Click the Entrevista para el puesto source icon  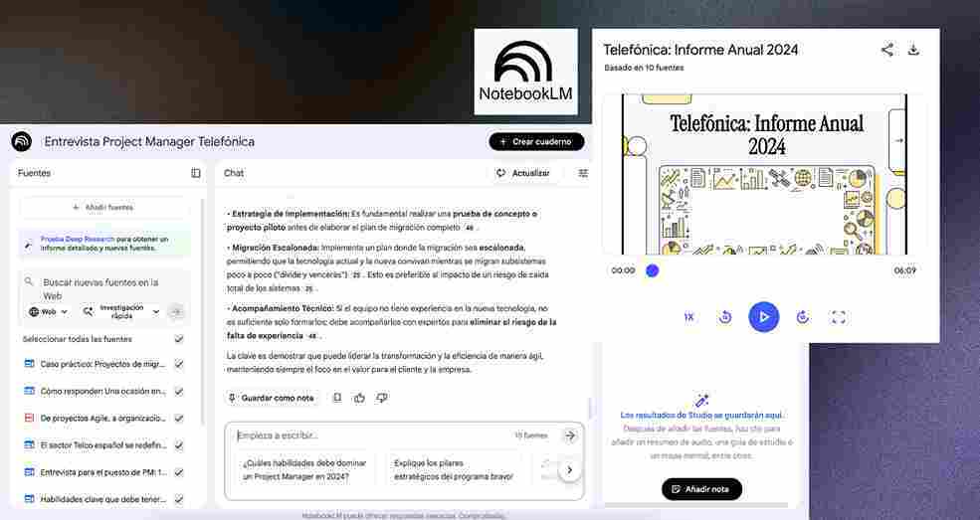tap(30, 472)
